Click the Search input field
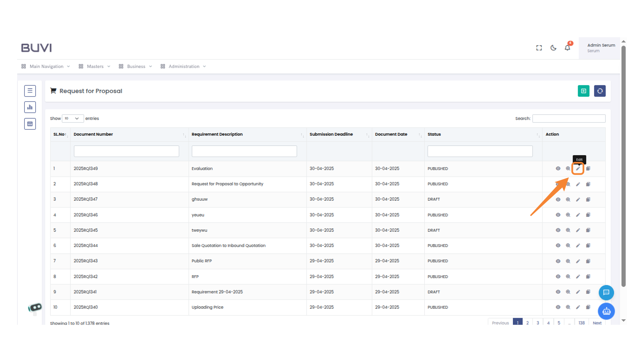Viewport: 644px width, 362px height. [569, 118]
